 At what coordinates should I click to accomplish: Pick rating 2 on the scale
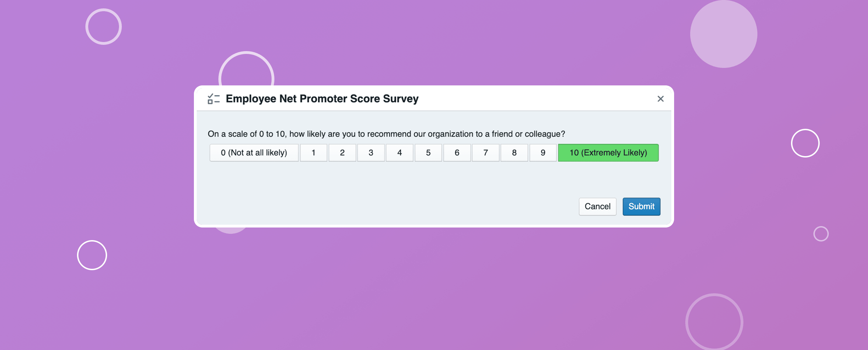coord(342,153)
